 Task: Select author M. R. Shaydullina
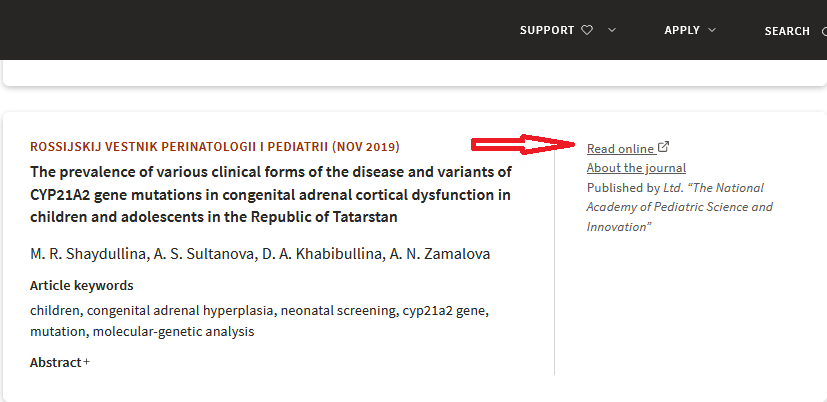pos(86,254)
